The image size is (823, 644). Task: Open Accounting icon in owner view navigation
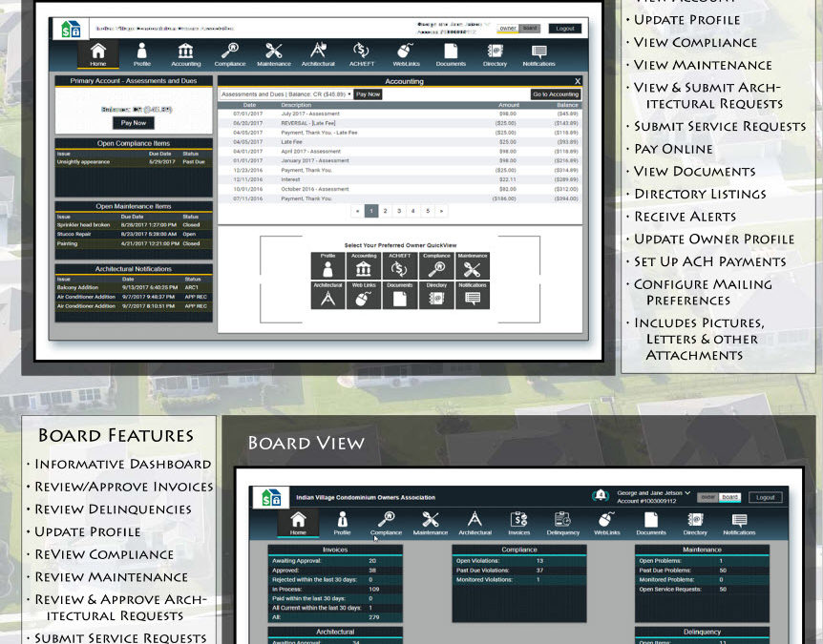tap(185, 54)
